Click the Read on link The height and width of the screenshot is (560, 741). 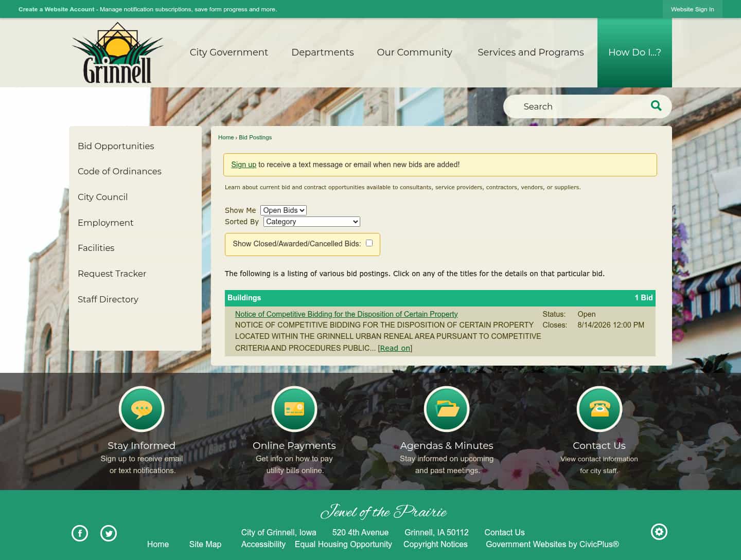395,348
